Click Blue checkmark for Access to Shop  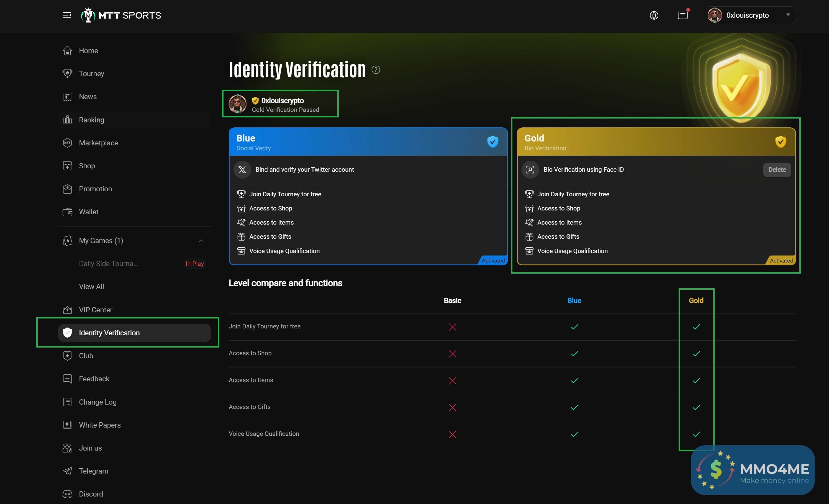pos(574,354)
